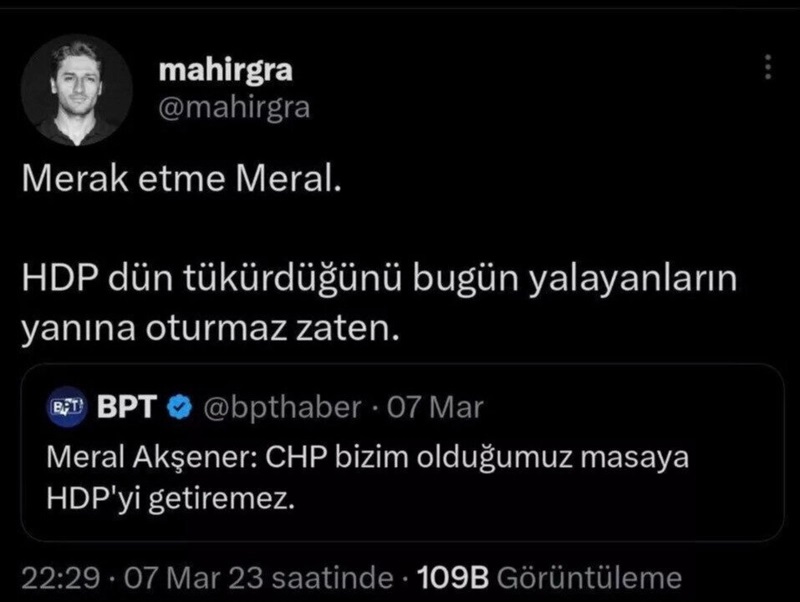Click the 07 Mar date in quoted tweet

coord(447,408)
